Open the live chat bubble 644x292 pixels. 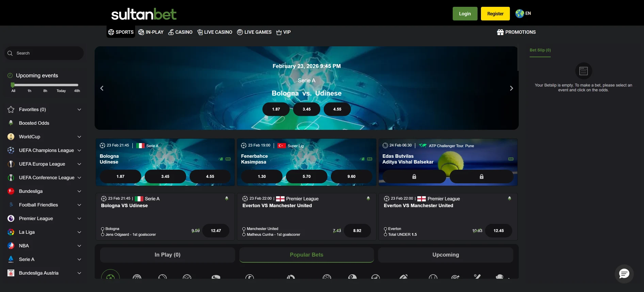tap(624, 274)
